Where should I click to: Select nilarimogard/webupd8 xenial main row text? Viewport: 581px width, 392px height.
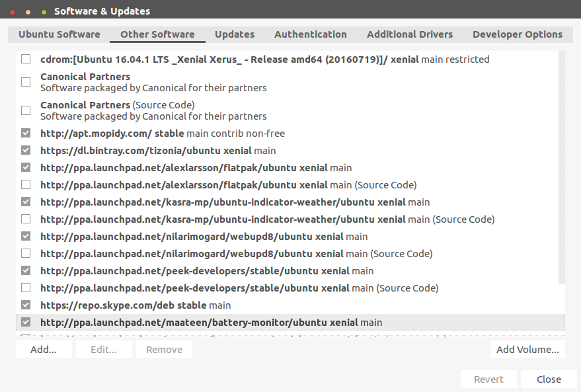tap(204, 237)
